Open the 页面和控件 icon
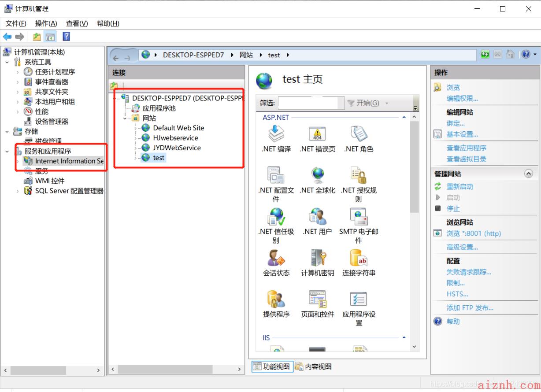 tap(317, 299)
